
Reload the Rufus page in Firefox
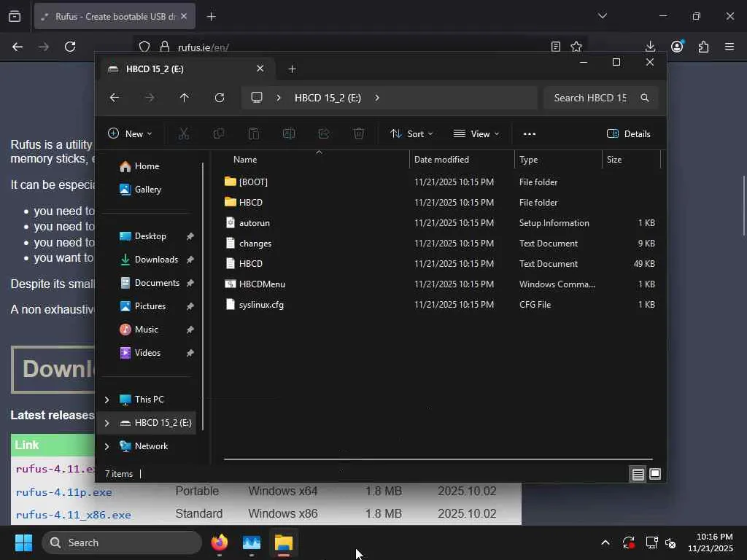point(70,47)
